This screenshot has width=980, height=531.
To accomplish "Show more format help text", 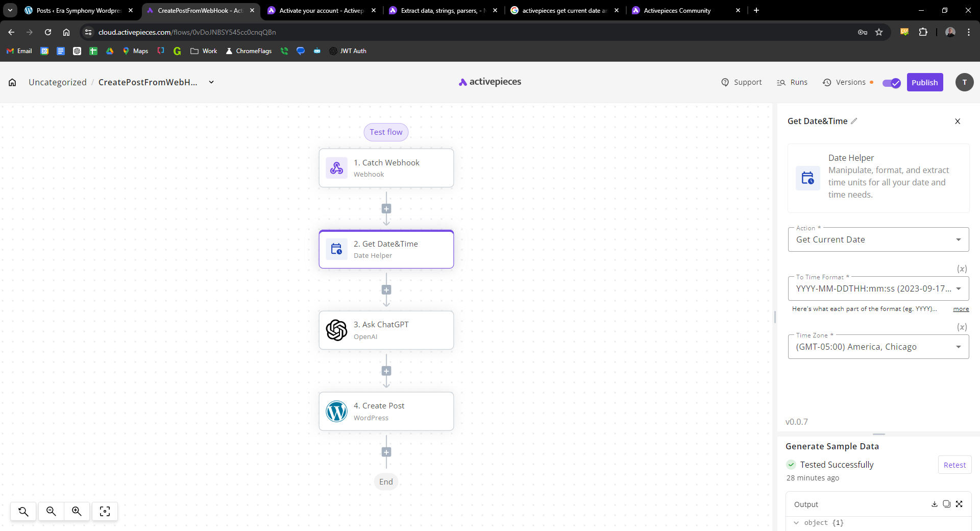I will pos(961,309).
